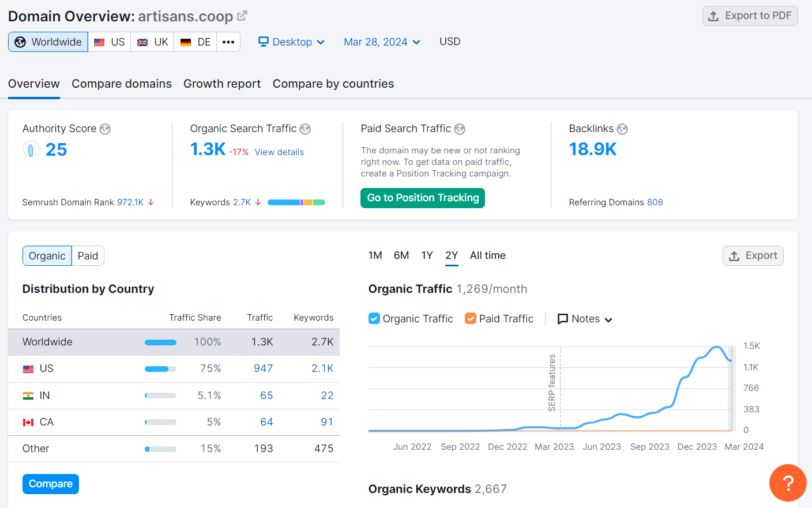Click the info icon beside Paid Search Traffic

(x=460, y=129)
